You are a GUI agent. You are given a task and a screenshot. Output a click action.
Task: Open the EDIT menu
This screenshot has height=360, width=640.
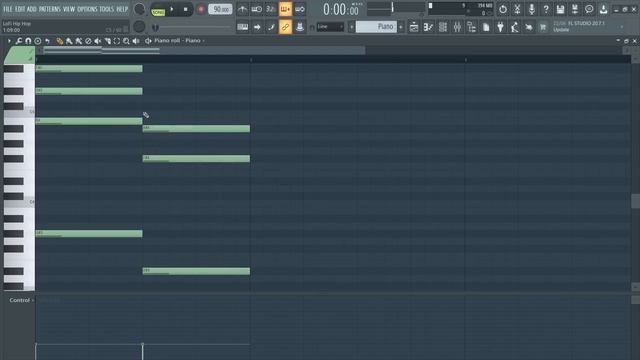pyautogui.click(x=20, y=9)
